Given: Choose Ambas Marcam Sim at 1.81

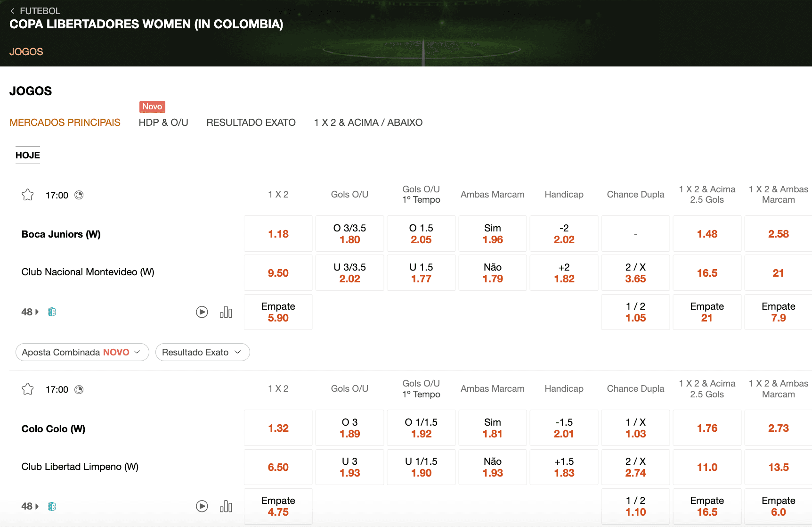Looking at the screenshot, I should (x=493, y=428).
